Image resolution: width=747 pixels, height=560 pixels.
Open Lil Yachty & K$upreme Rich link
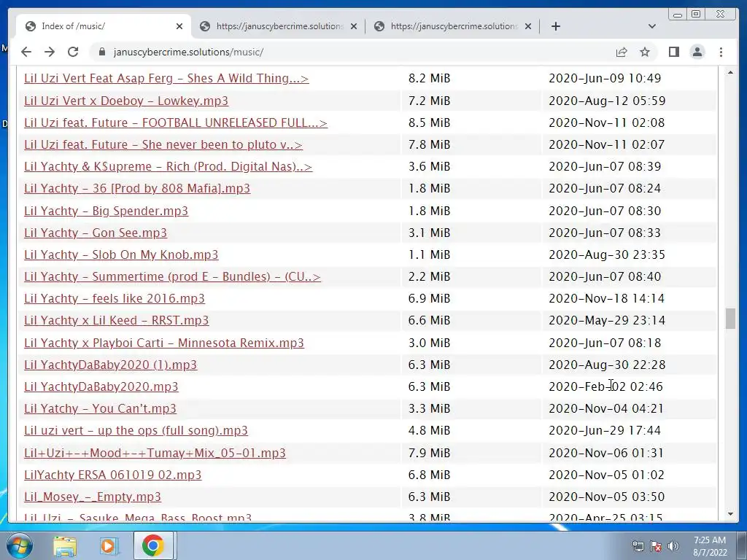[169, 167]
